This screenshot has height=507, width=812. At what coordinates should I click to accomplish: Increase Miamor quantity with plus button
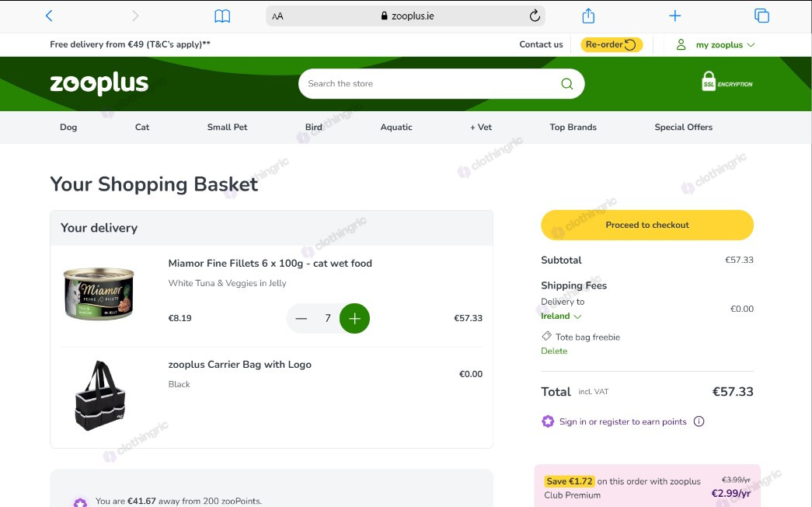pyautogui.click(x=355, y=318)
